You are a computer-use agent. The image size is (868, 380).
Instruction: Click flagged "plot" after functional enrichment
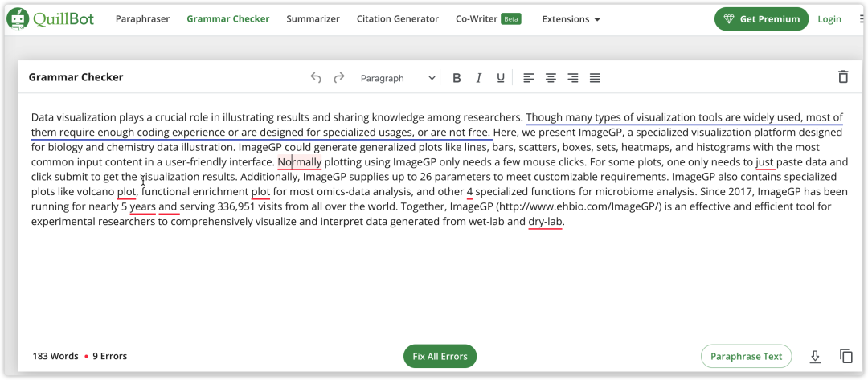coord(260,192)
